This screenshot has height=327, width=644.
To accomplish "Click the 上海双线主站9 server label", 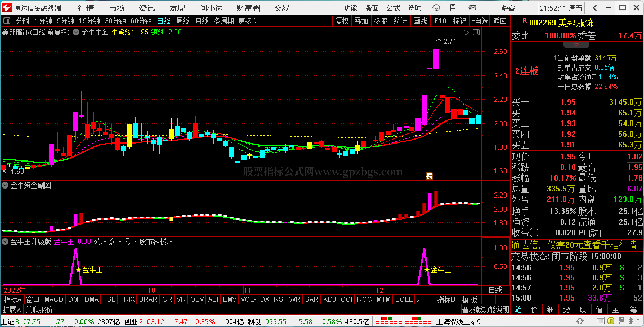I will pyautogui.click(x=458, y=321).
